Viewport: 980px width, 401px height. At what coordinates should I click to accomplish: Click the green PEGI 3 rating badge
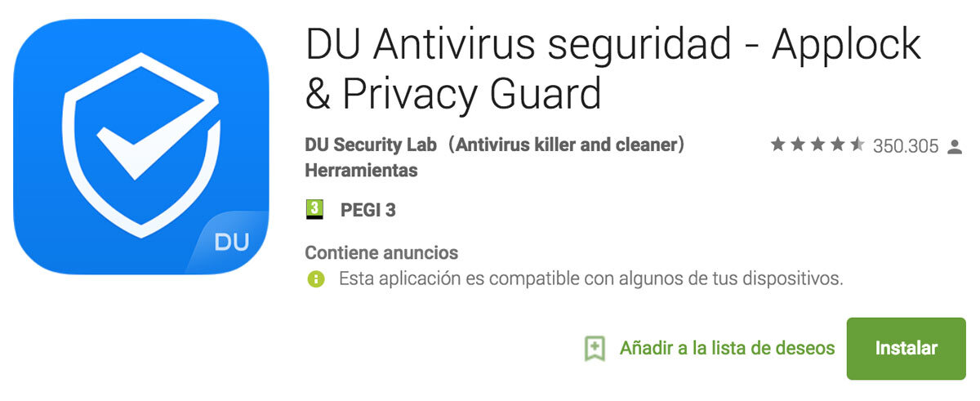[x=314, y=210]
